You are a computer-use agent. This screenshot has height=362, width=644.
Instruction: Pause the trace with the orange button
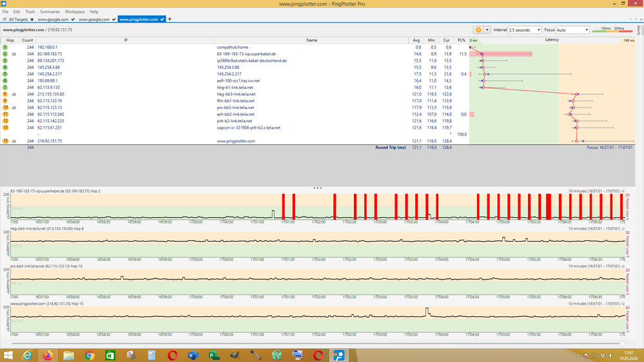click(x=478, y=30)
